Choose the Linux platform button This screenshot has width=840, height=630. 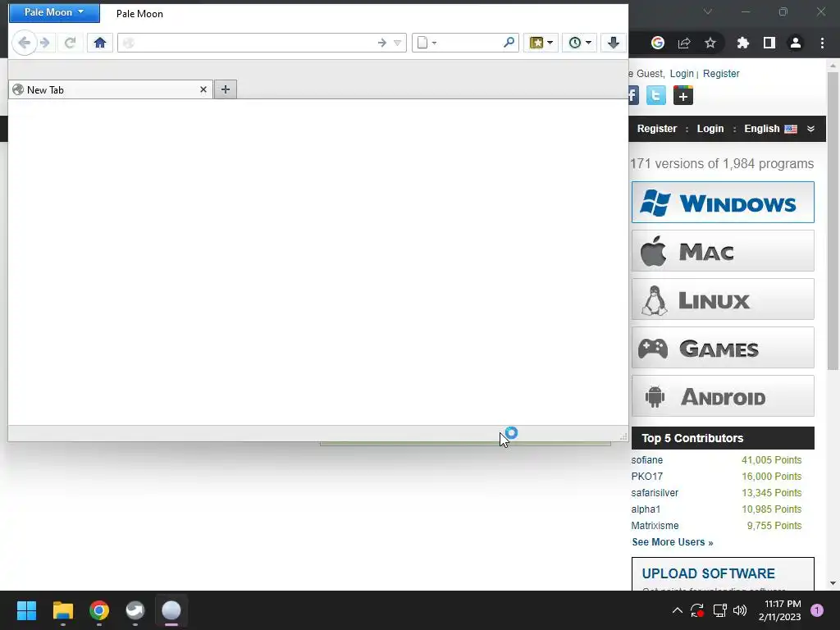pyautogui.click(x=723, y=299)
